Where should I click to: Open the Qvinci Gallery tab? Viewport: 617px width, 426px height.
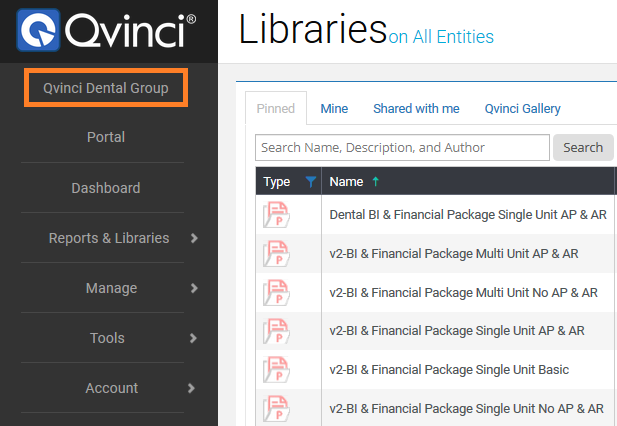(523, 108)
